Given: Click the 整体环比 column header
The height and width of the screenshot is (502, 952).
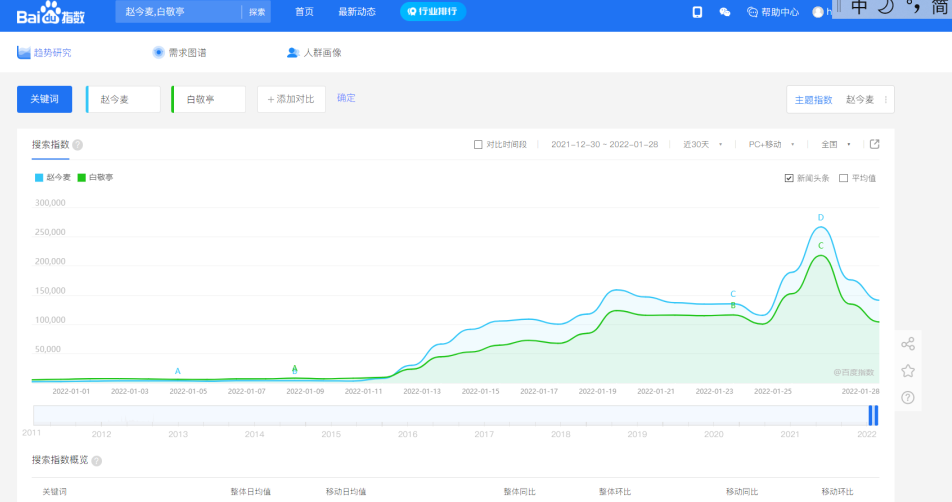Looking at the screenshot, I should click(614, 492).
